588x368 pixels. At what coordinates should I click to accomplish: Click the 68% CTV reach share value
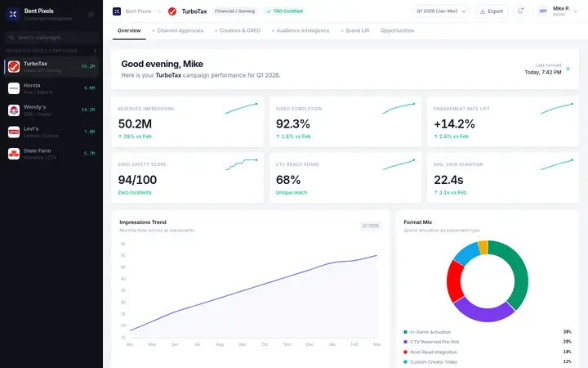coord(288,180)
